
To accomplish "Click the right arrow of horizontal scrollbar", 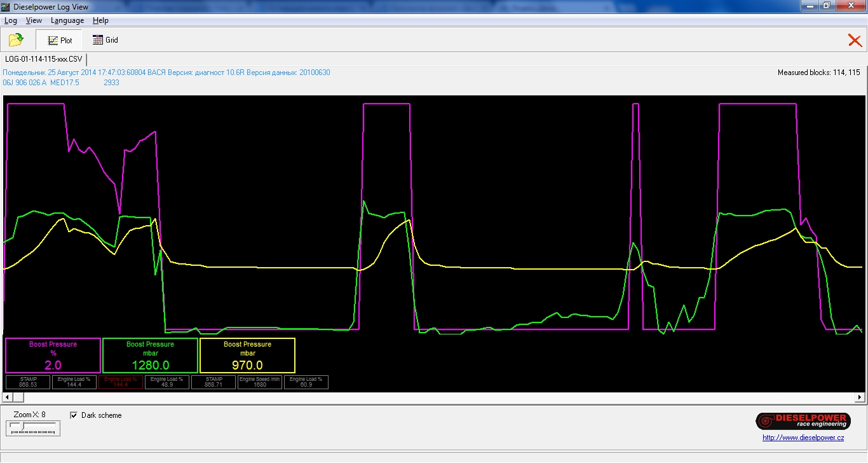I will coord(860,397).
